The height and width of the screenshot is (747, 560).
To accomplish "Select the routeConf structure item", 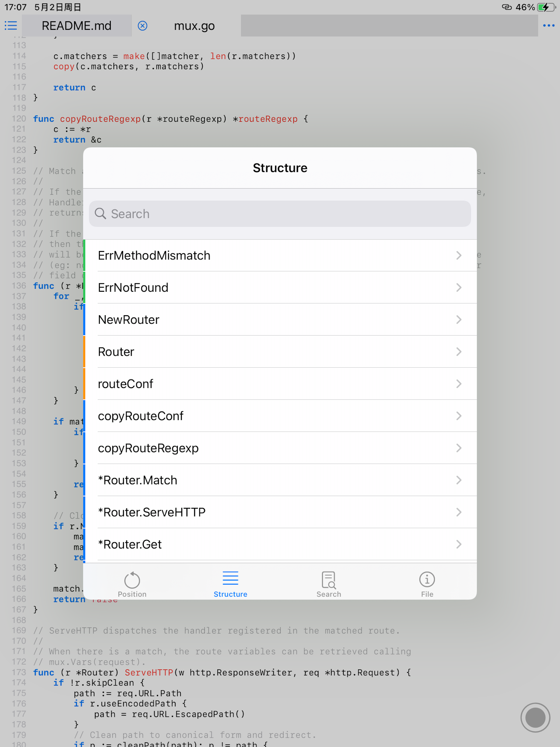I will click(125, 384).
